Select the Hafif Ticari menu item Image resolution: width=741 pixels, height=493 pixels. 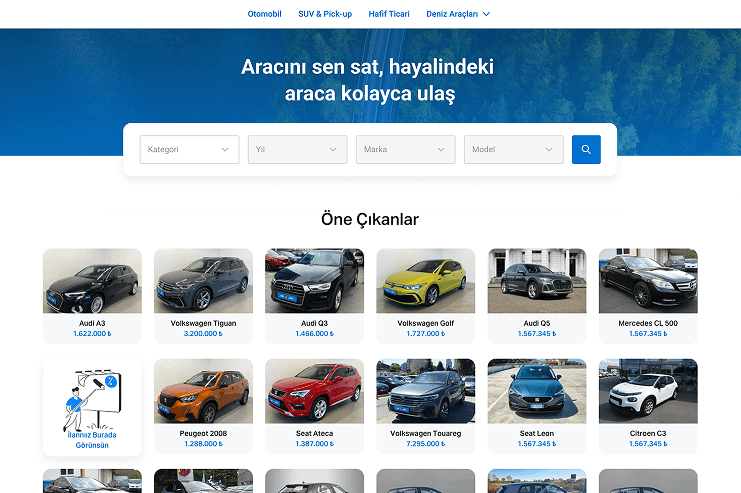(389, 14)
